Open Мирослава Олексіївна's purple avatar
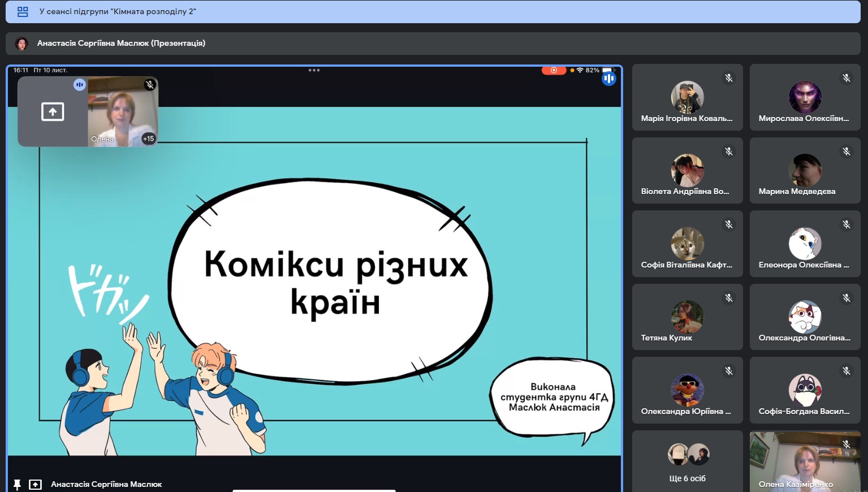This screenshot has height=492, width=868. click(805, 97)
